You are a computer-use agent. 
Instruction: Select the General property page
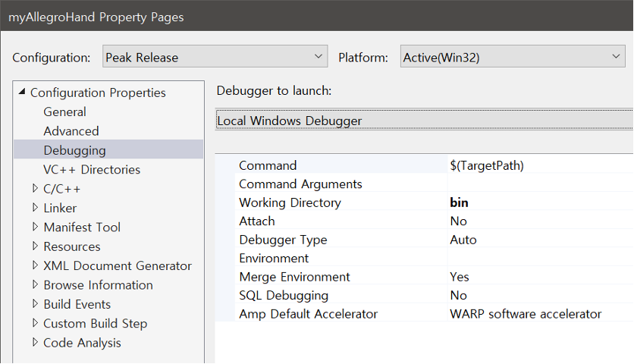tap(64, 111)
